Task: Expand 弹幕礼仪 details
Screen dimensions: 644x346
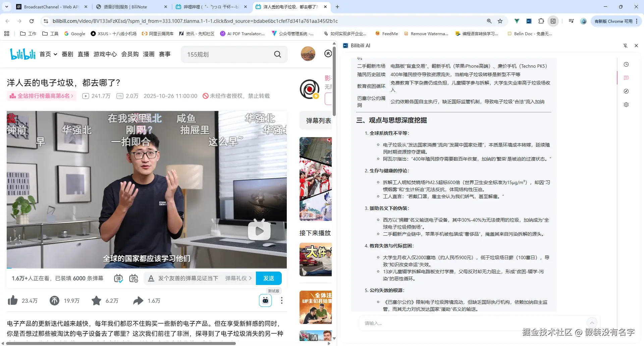Action: click(238, 278)
